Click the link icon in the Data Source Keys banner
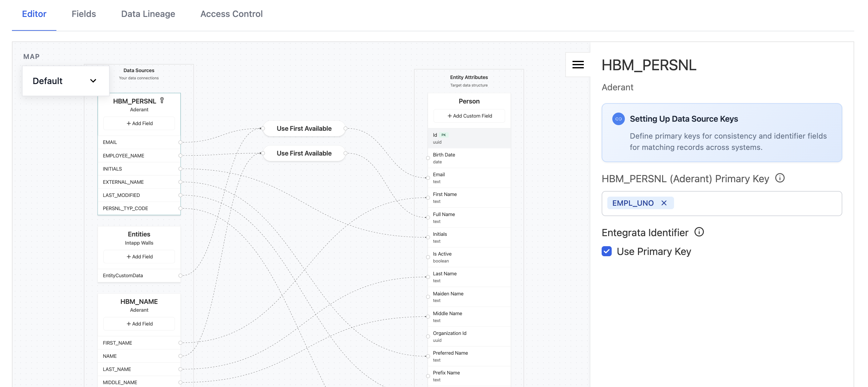 (x=619, y=119)
